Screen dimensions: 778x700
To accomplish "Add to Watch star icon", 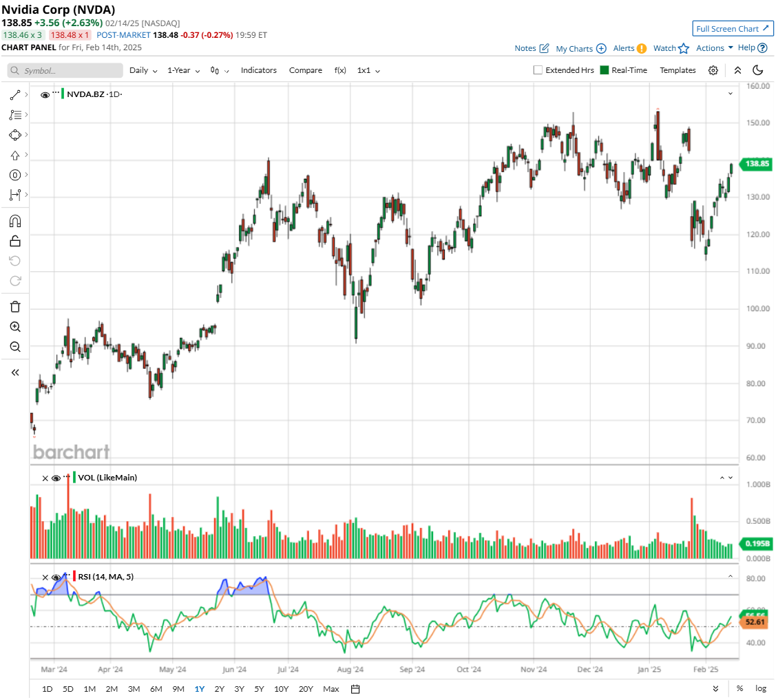I will (x=684, y=48).
